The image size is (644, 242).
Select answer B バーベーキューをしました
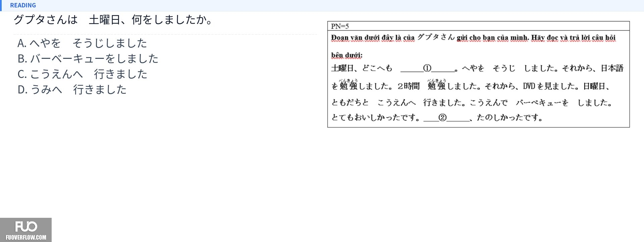coord(88,58)
